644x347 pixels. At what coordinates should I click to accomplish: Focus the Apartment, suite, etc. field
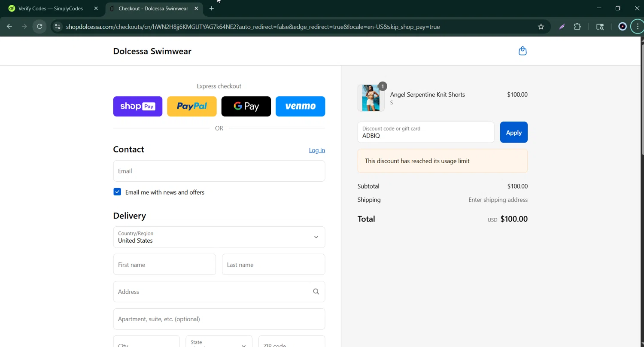pyautogui.click(x=219, y=319)
